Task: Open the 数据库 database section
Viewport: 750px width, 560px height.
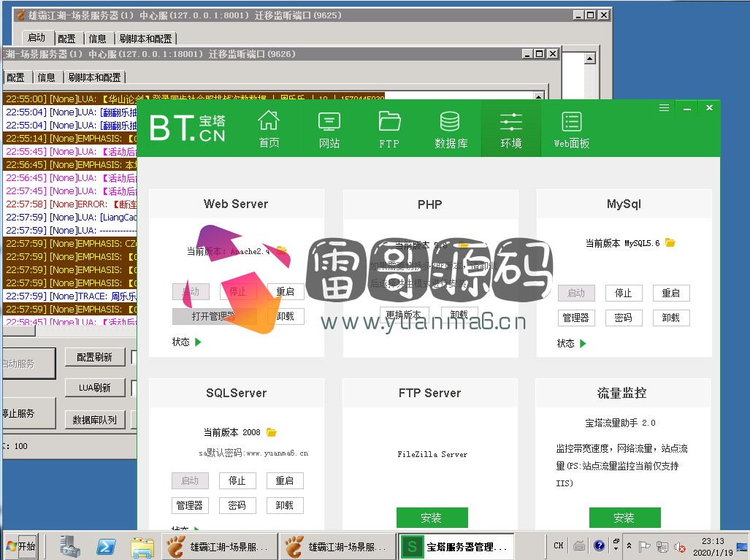Action: click(x=450, y=129)
